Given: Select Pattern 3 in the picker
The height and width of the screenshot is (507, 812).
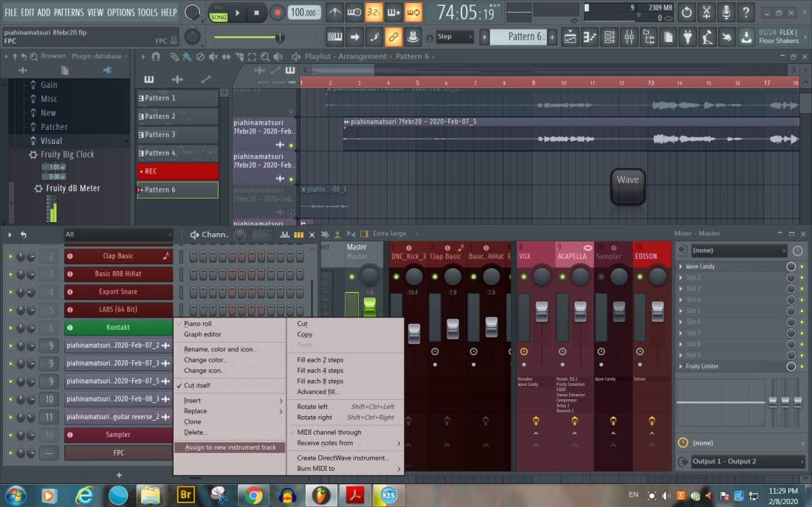Looking at the screenshot, I should [177, 135].
